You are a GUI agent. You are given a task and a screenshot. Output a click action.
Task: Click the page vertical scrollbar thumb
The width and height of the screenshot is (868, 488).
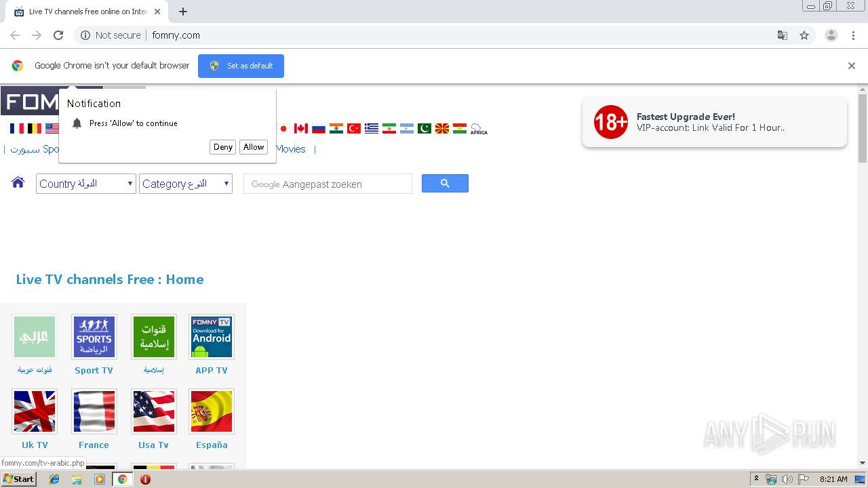[863, 128]
